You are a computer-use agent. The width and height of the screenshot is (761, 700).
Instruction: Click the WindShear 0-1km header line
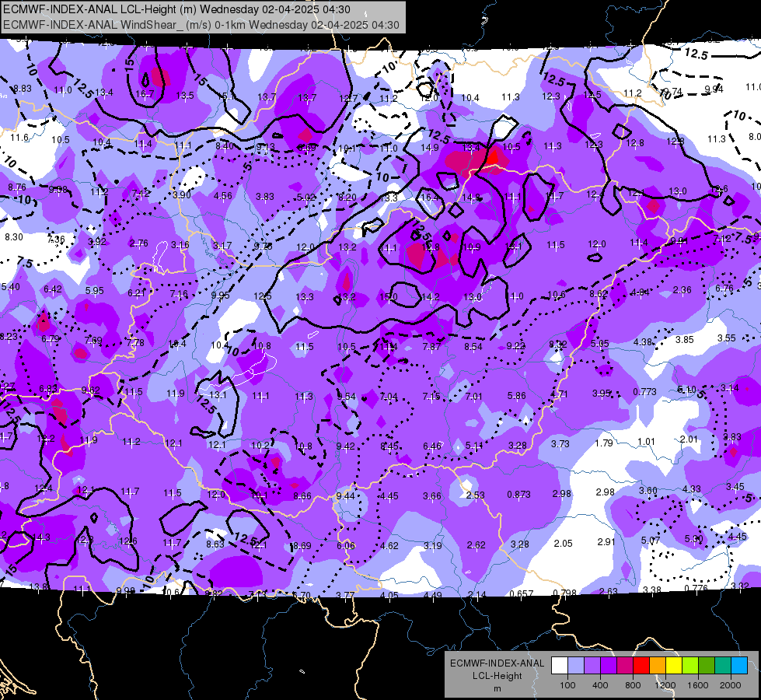tap(201, 25)
